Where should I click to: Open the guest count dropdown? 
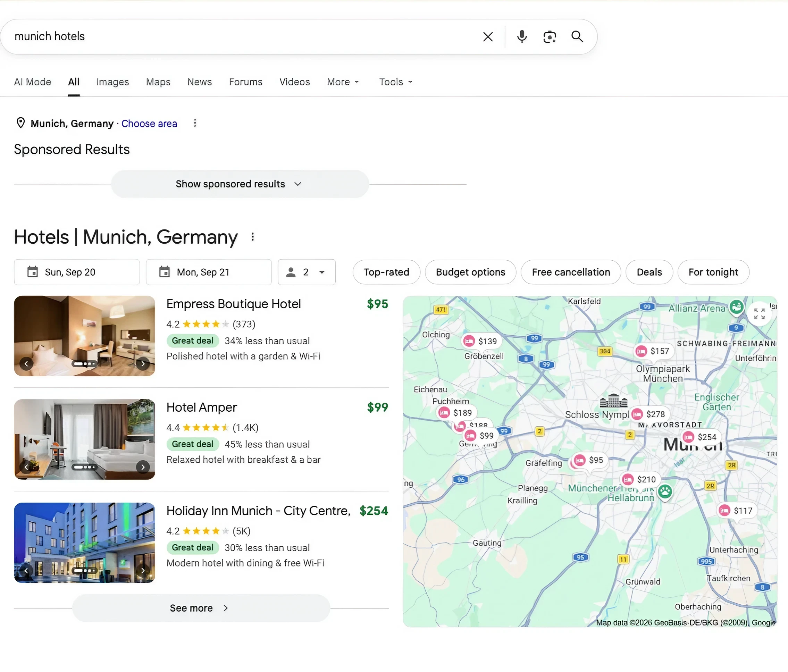pos(307,272)
